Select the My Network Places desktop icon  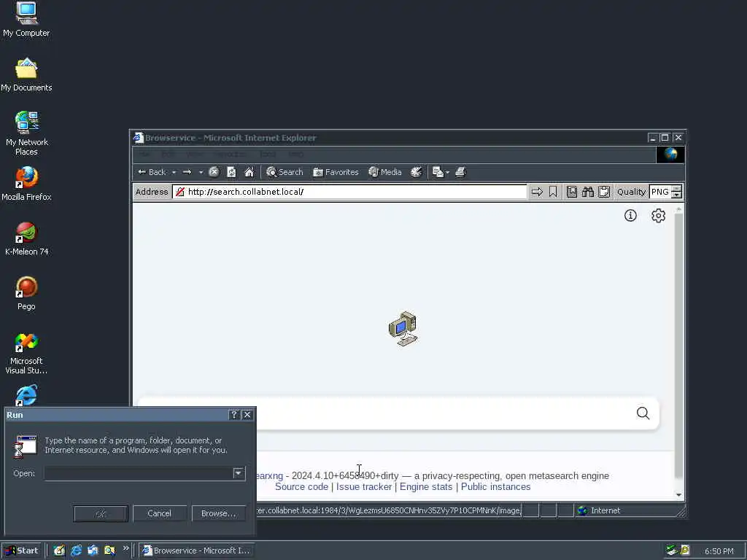click(26, 133)
